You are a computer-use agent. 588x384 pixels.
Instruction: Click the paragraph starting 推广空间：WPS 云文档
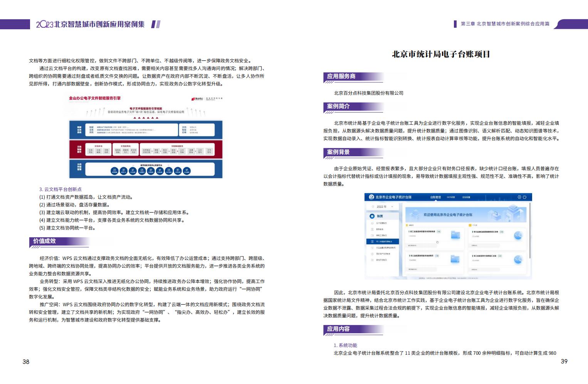[147, 312]
